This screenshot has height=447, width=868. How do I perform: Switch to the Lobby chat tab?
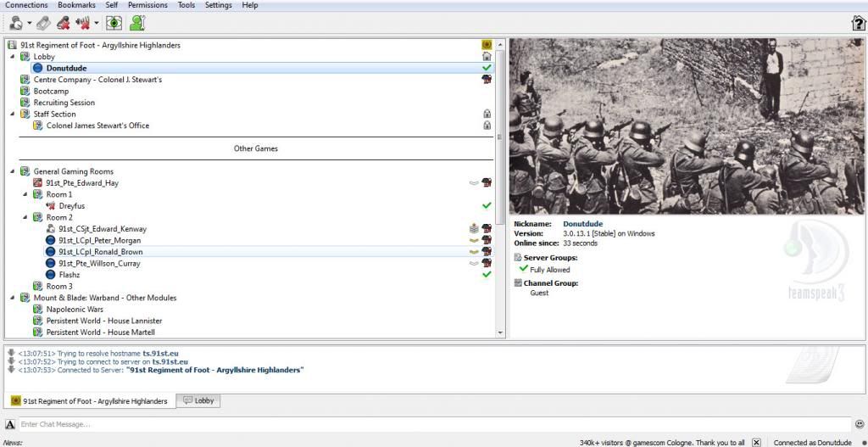(x=198, y=400)
